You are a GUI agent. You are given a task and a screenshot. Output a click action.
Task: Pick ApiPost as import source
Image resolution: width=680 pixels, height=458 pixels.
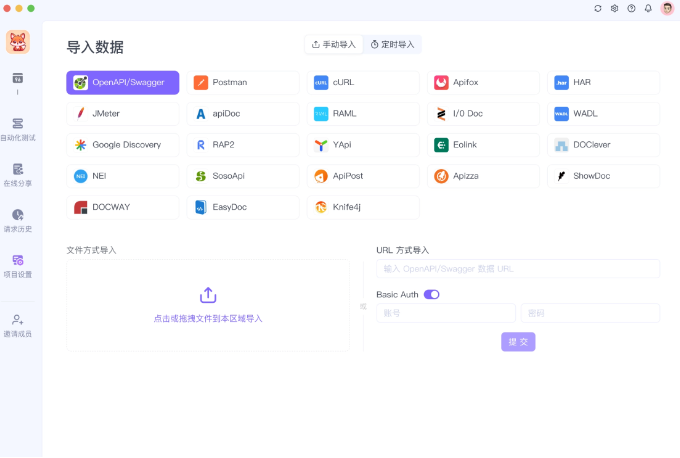(363, 176)
